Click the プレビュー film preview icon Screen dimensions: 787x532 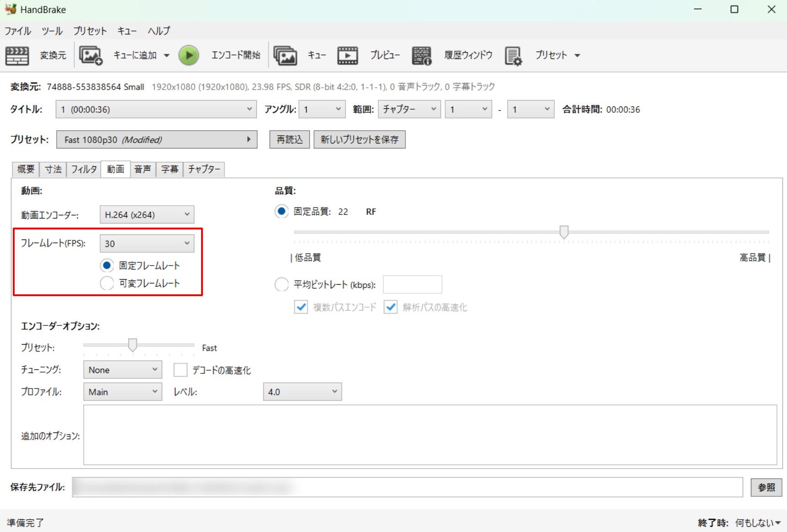(348, 55)
